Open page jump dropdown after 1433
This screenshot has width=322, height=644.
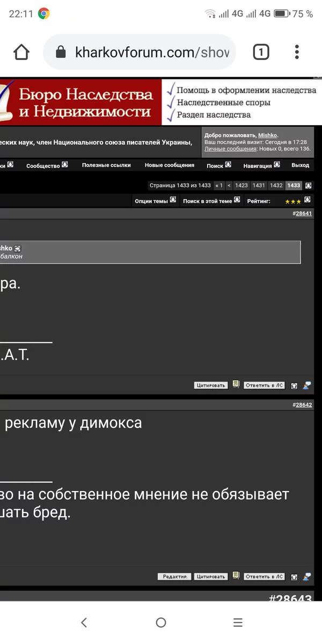click(x=309, y=185)
